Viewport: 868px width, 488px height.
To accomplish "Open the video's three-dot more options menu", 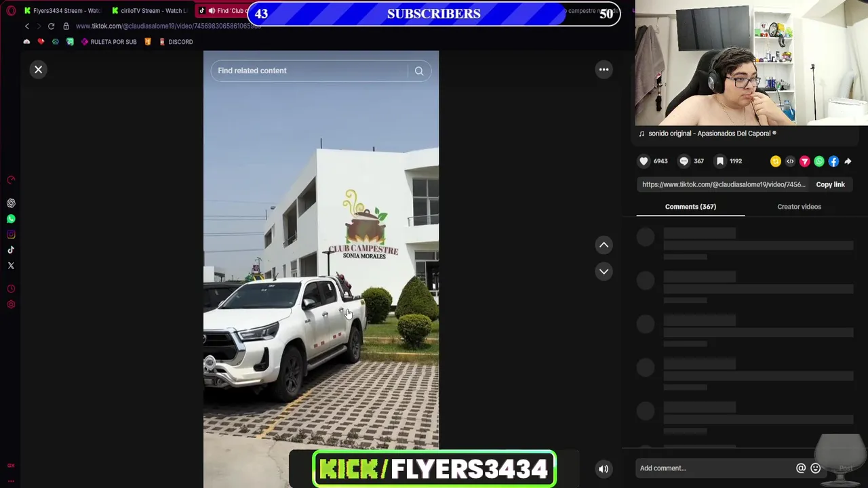I will coord(604,70).
